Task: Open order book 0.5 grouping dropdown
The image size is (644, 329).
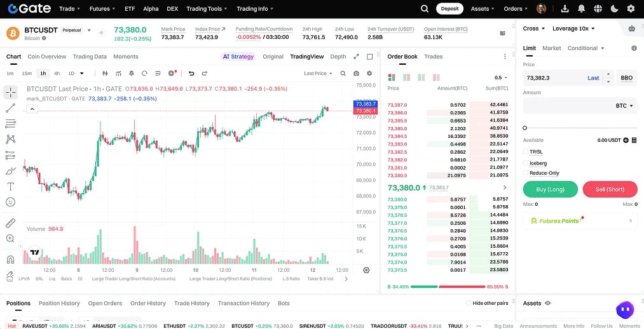Action: click(x=501, y=77)
